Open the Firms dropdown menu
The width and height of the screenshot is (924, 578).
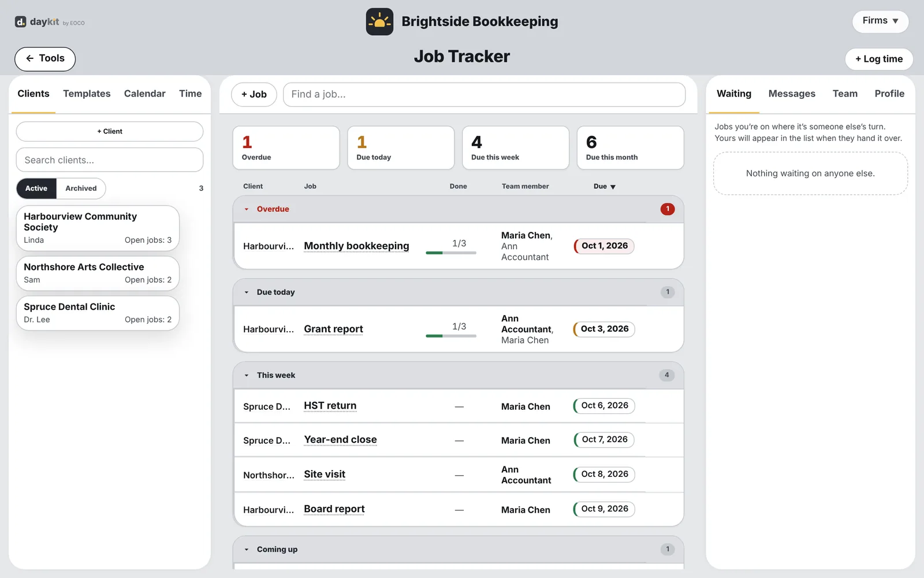coord(880,21)
